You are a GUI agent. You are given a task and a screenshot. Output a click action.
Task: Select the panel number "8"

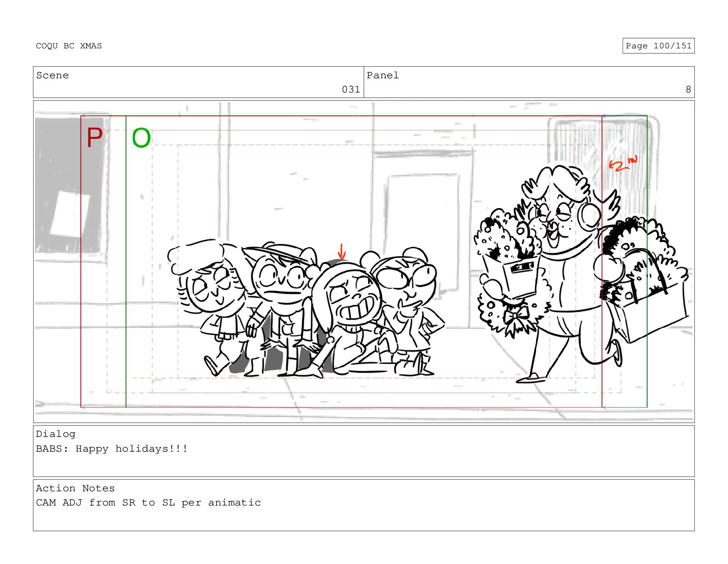[x=688, y=89]
